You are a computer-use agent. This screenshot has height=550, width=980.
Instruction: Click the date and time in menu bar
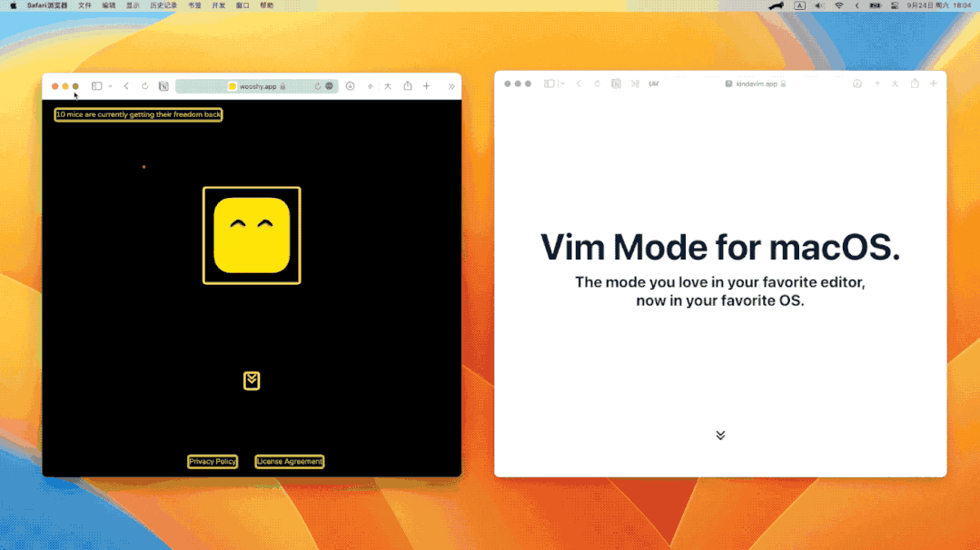pyautogui.click(x=939, y=5)
